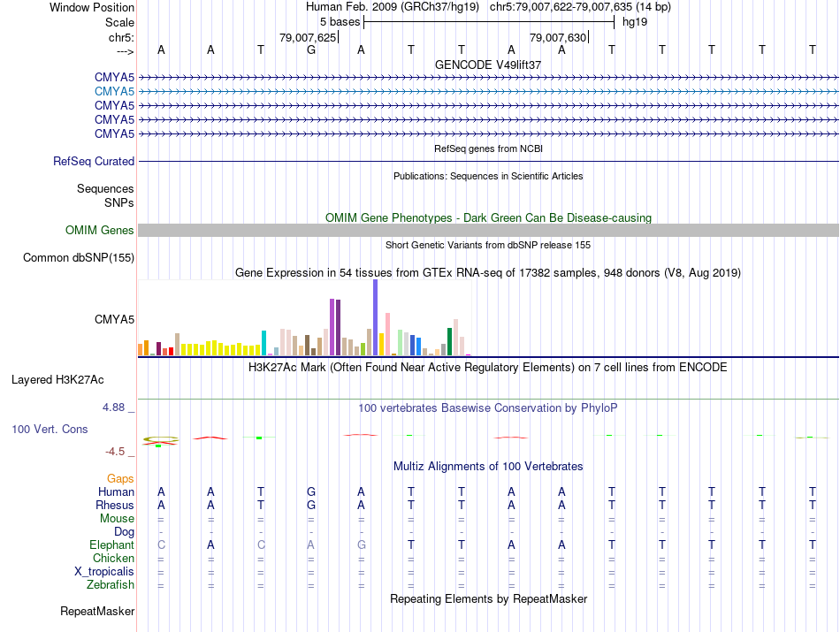The width and height of the screenshot is (840, 632).
Task: Click the hg19 label beside scale bar
Action: click(635, 22)
